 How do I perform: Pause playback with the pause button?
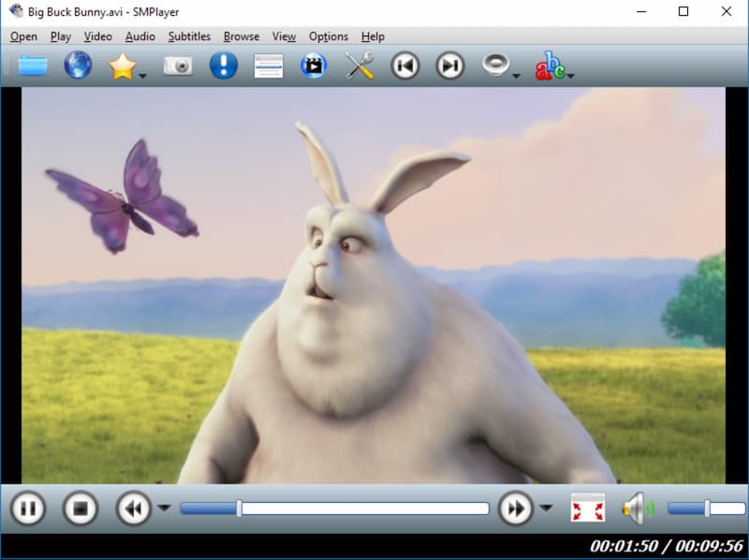29,508
